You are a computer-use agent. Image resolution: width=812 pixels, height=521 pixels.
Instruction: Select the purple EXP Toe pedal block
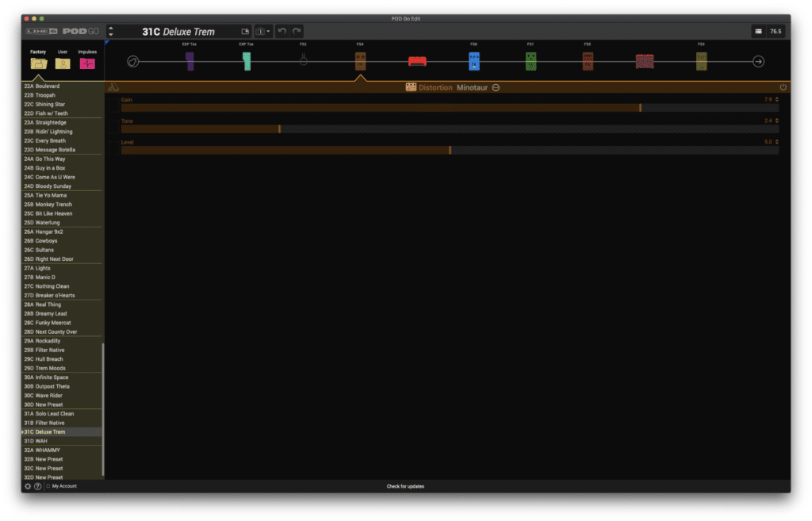click(x=190, y=62)
